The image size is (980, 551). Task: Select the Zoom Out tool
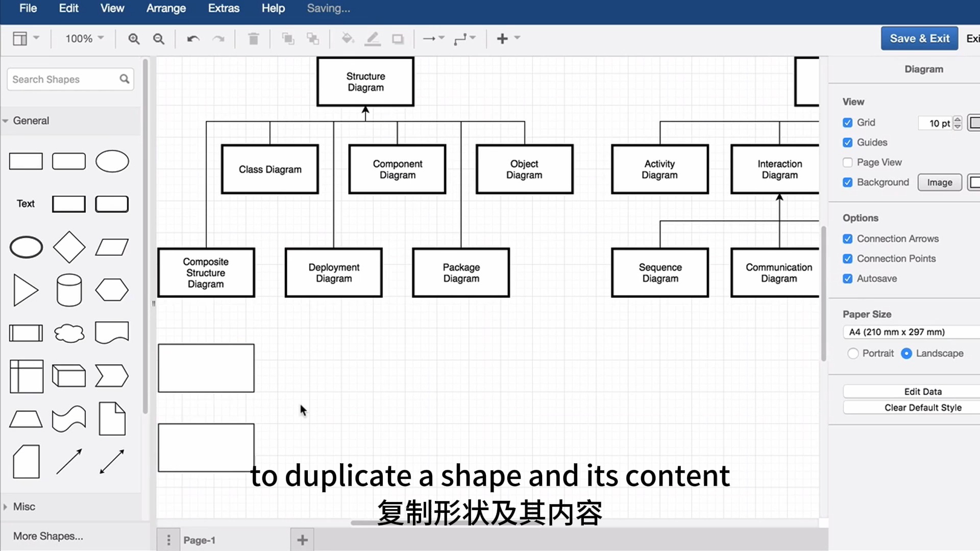click(x=159, y=38)
